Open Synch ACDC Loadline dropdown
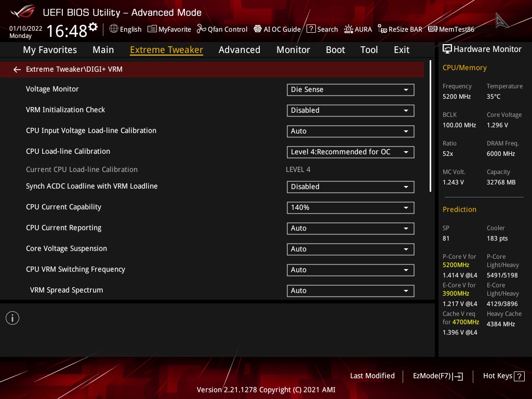This screenshot has width=532, height=399. tap(351, 187)
